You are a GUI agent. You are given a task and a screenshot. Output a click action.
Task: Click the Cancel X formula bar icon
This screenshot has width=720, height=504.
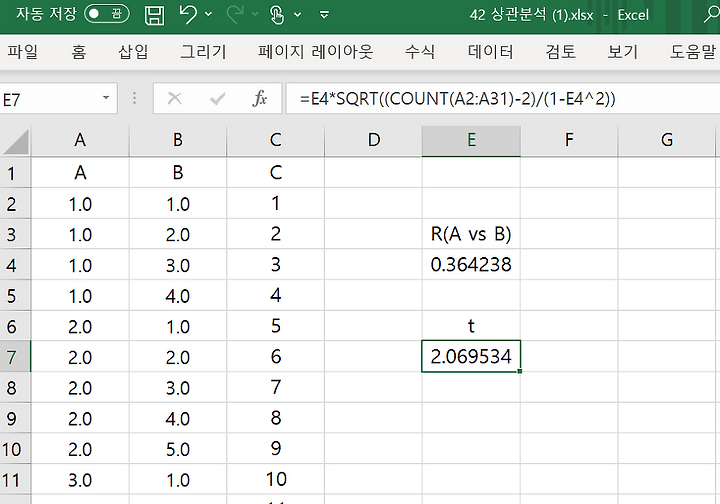click(174, 98)
